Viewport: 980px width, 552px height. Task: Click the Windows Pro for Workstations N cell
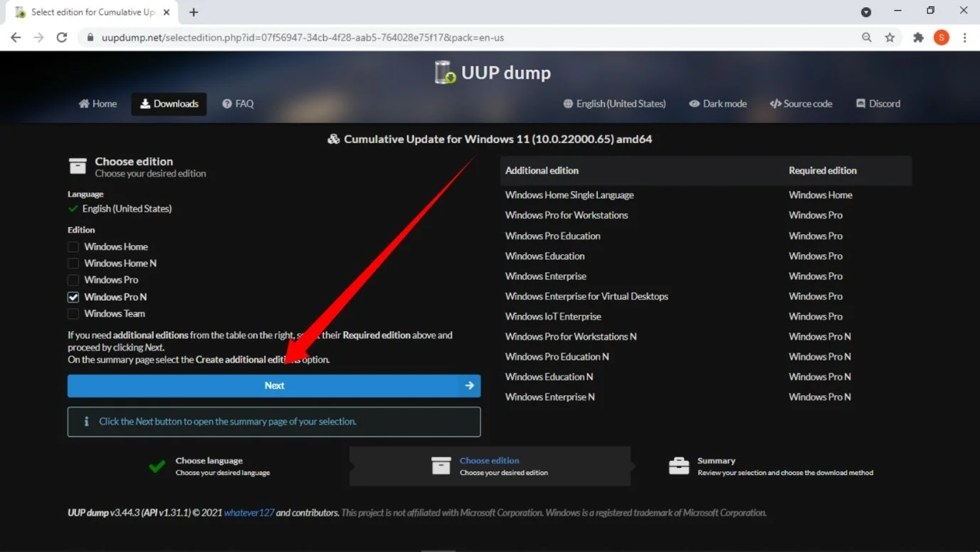tap(571, 337)
